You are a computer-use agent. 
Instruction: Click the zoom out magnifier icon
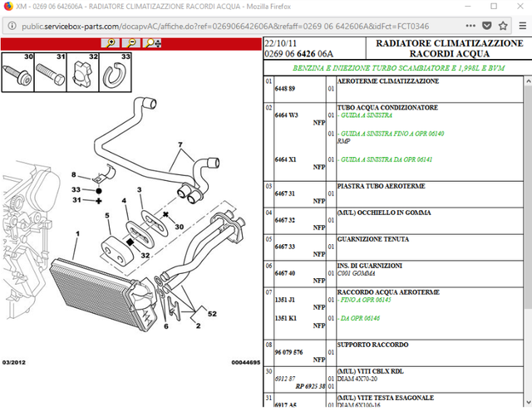tap(131, 43)
